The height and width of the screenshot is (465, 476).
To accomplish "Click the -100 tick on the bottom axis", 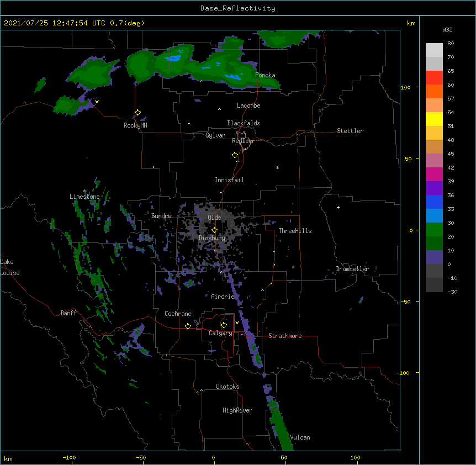I will coord(69,457).
